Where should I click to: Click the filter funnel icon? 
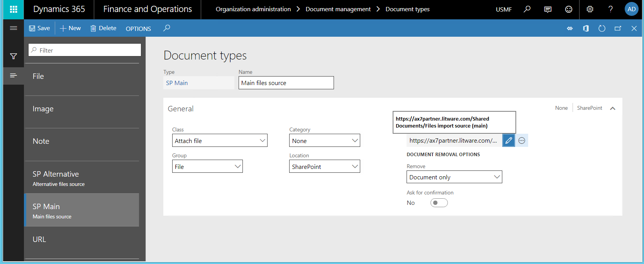[x=14, y=56]
